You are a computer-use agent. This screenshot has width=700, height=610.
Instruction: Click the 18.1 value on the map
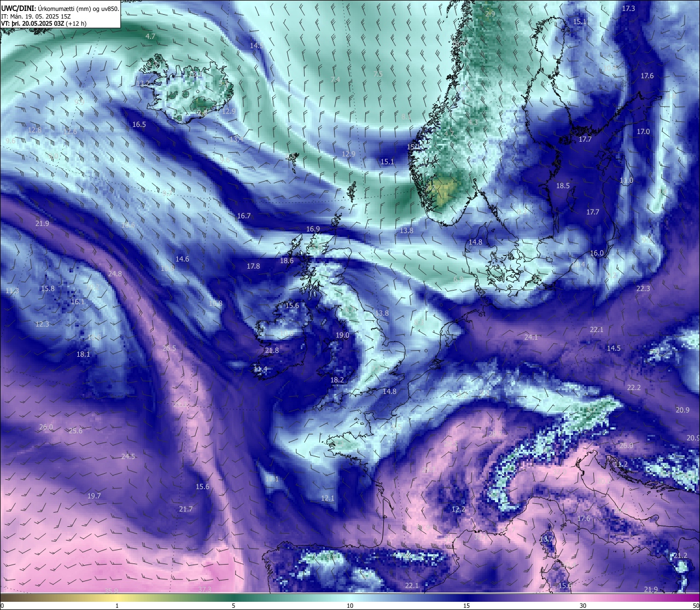pyautogui.click(x=83, y=355)
